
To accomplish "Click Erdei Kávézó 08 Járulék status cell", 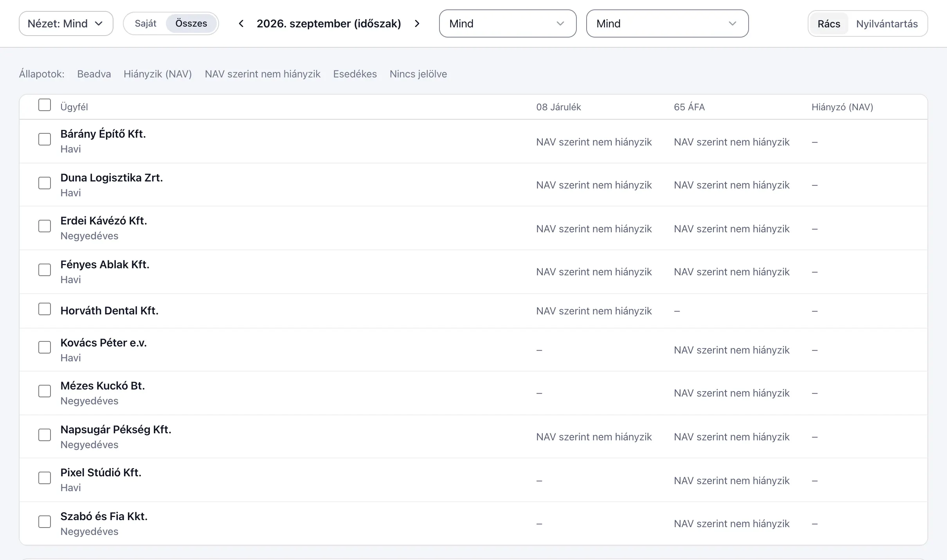I will click(594, 229).
